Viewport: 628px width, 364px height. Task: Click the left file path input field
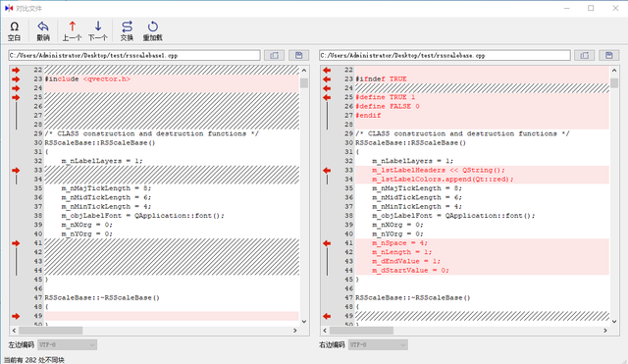pyautogui.click(x=134, y=55)
